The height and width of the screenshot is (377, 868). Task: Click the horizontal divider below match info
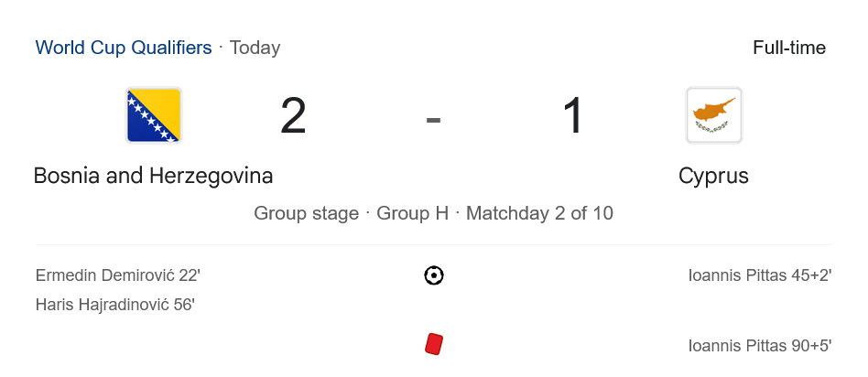434,244
